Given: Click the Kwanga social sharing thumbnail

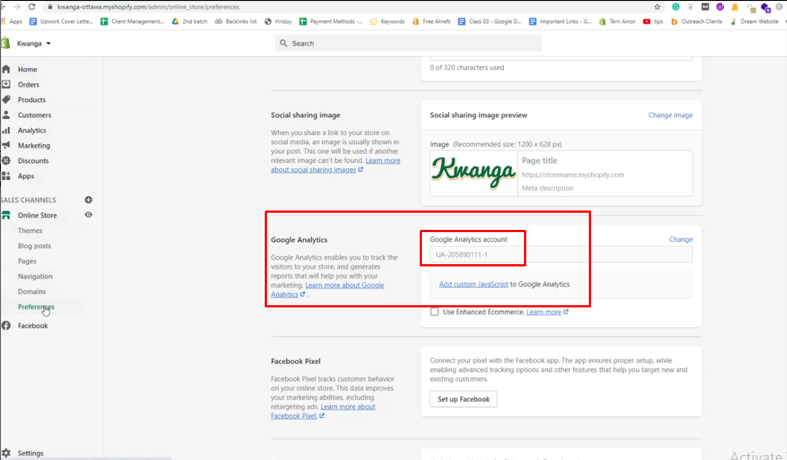Looking at the screenshot, I should coord(473,173).
